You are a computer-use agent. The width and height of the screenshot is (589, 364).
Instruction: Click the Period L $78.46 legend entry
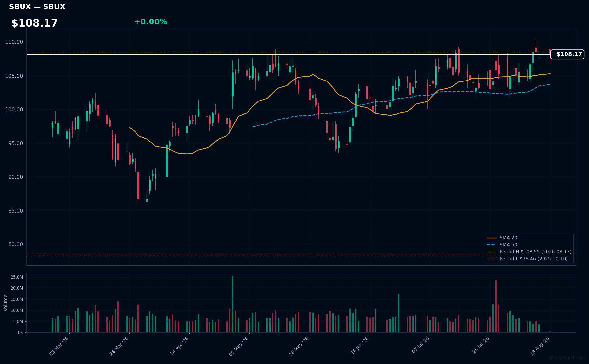coord(534,259)
